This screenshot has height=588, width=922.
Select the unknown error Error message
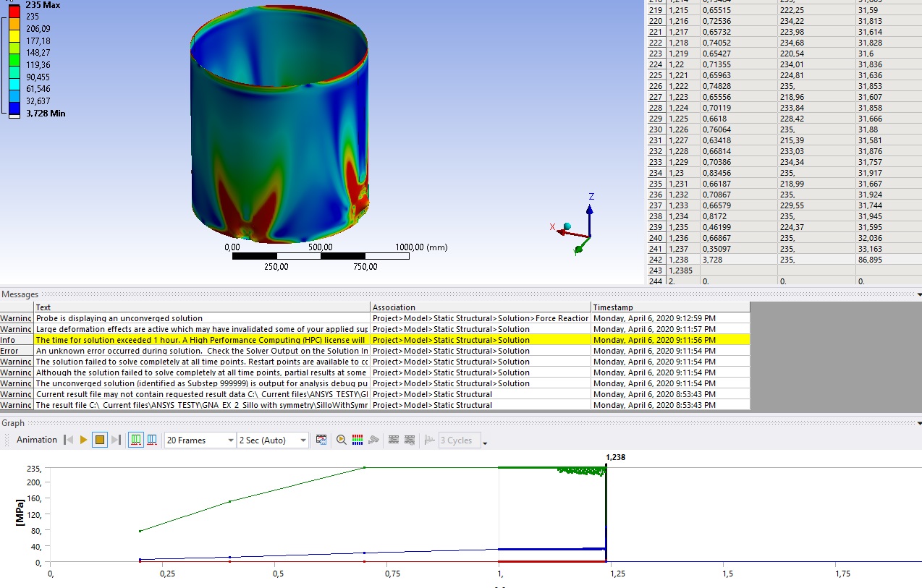[x=375, y=351]
